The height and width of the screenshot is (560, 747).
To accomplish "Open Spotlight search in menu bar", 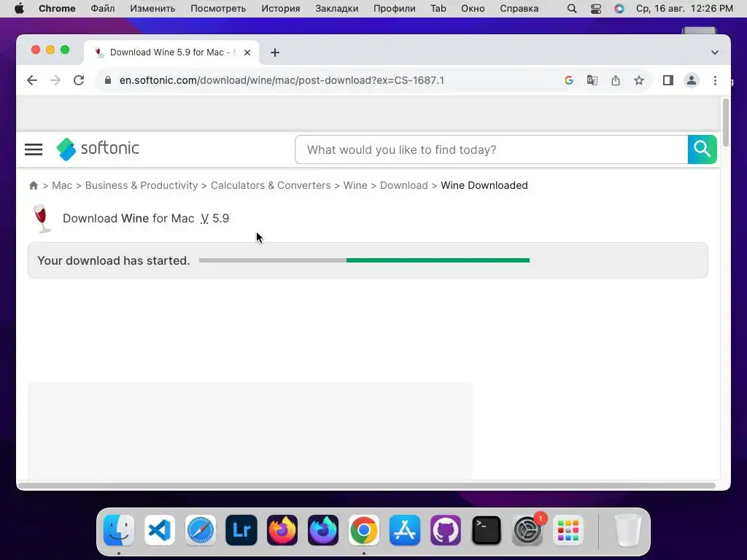I will tap(572, 9).
